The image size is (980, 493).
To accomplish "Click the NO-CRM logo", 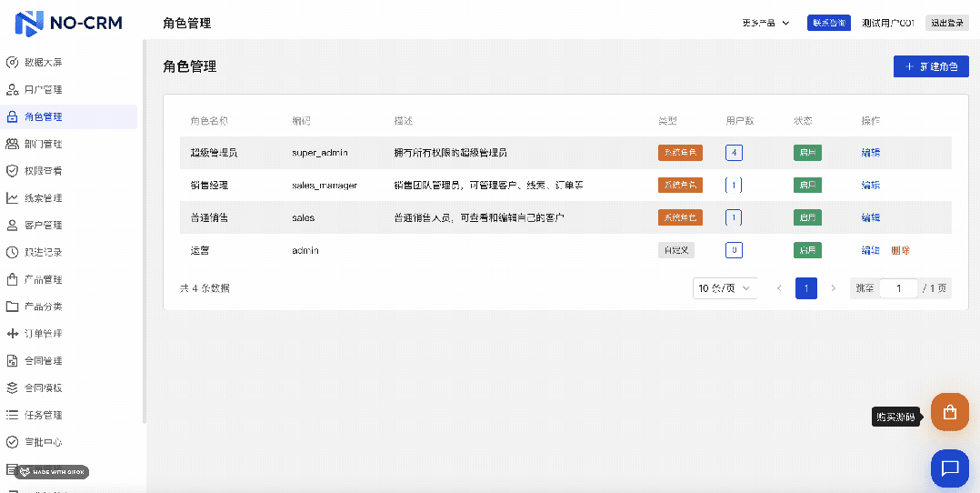I will (x=69, y=23).
